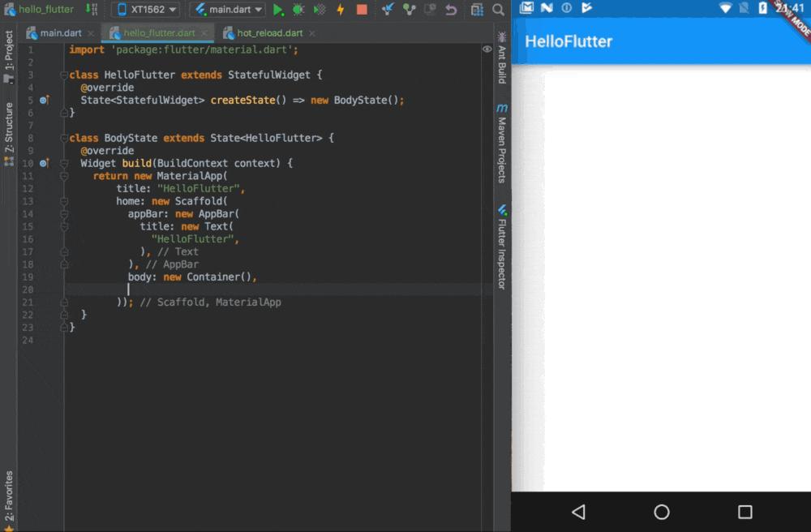The image size is (811, 532).
Task: Click the undo revert arrow icon
Action: tap(451, 10)
